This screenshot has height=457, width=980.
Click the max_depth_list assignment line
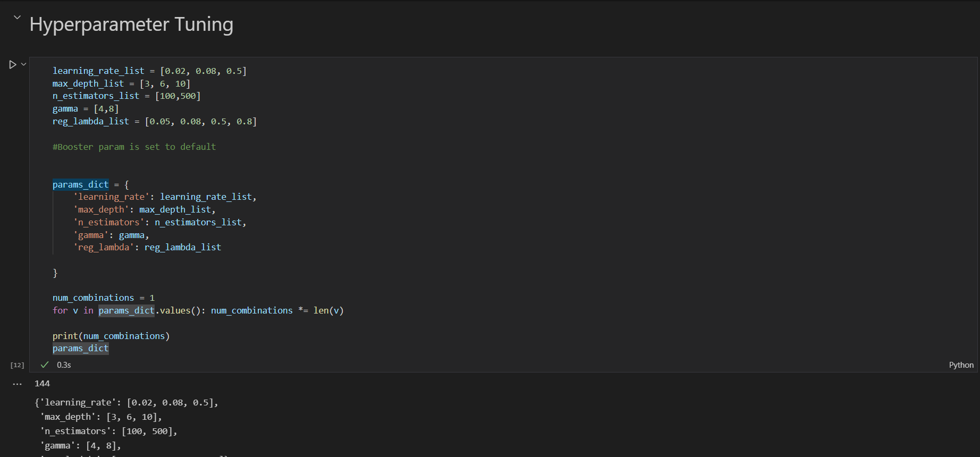(121, 83)
